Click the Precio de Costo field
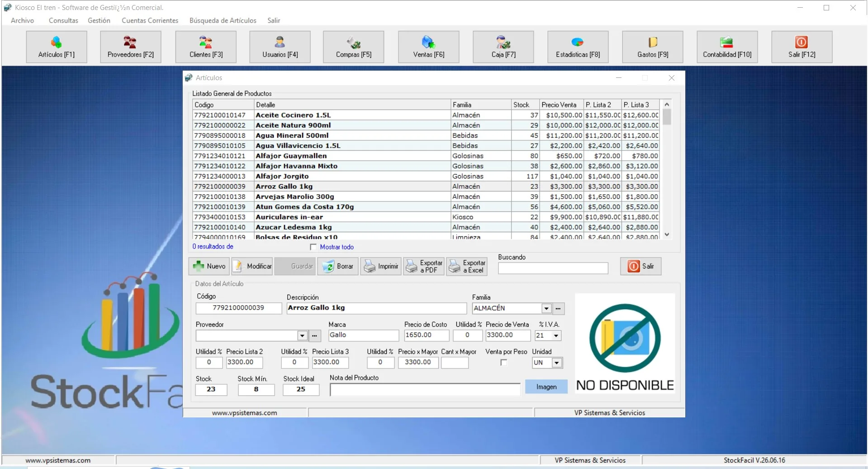Image resolution: width=868 pixels, height=469 pixels. pos(427,335)
